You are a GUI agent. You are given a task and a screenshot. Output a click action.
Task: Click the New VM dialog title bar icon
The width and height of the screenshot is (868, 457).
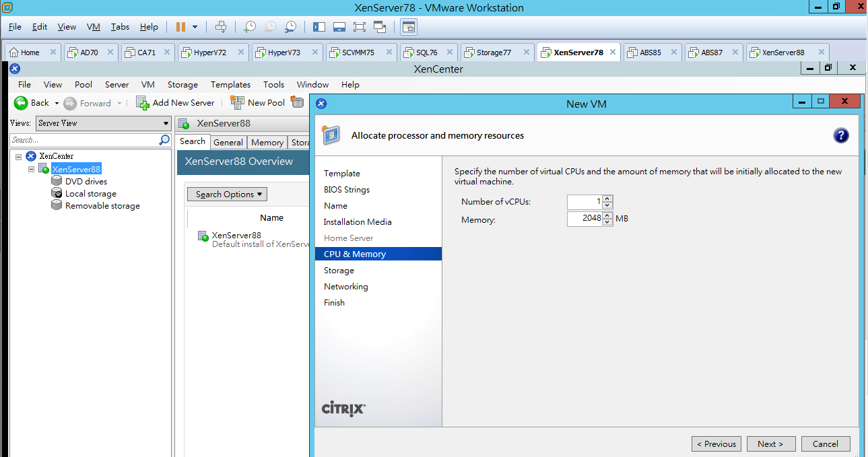click(321, 104)
